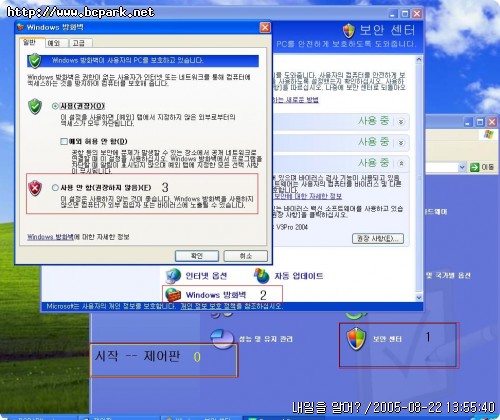
Task: Click the green shield icon beside 사용(권장)
Action: pyautogui.click(x=35, y=106)
